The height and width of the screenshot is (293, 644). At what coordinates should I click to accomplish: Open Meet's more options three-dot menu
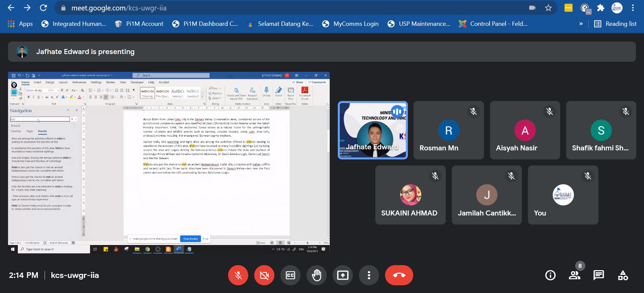coord(369,275)
